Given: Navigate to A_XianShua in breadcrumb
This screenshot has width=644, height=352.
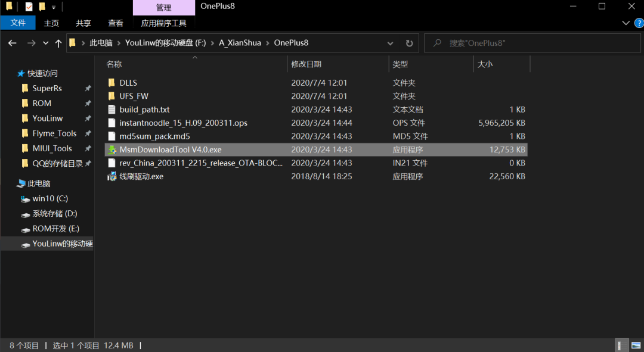Looking at the screenshot, I should (240, 43).
